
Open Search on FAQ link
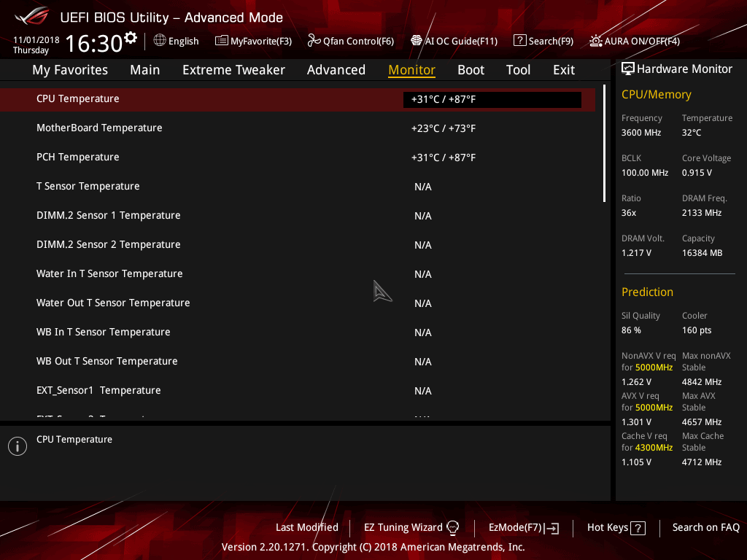tap(705, 528)
